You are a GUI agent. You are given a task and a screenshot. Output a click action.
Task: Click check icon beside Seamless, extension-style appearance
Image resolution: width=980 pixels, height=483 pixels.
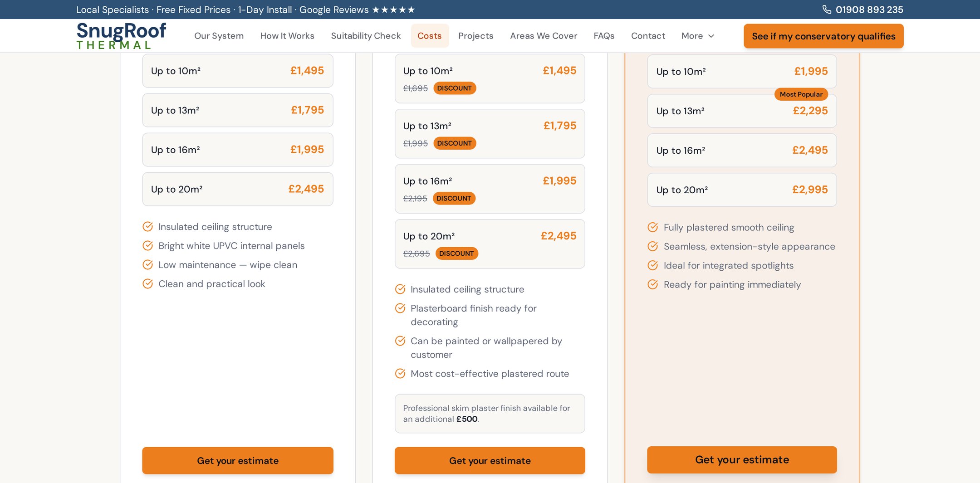pyautogui.click(x=653, y=247)
